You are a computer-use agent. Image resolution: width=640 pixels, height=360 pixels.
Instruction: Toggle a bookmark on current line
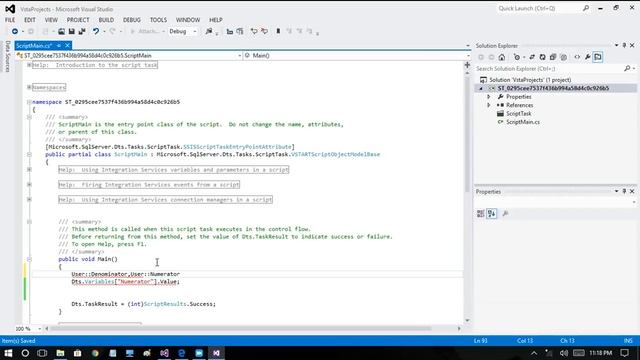point(278,31)
